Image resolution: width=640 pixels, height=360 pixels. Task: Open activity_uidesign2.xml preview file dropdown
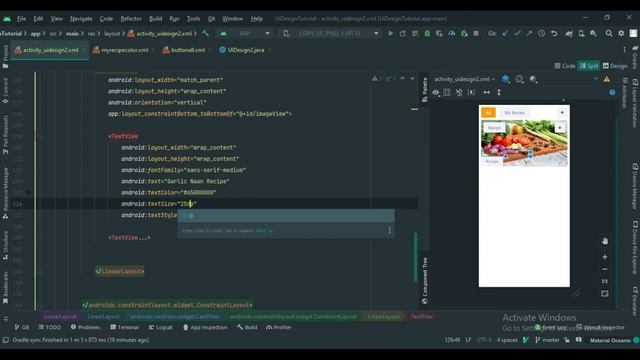click(x=464, y=79)
